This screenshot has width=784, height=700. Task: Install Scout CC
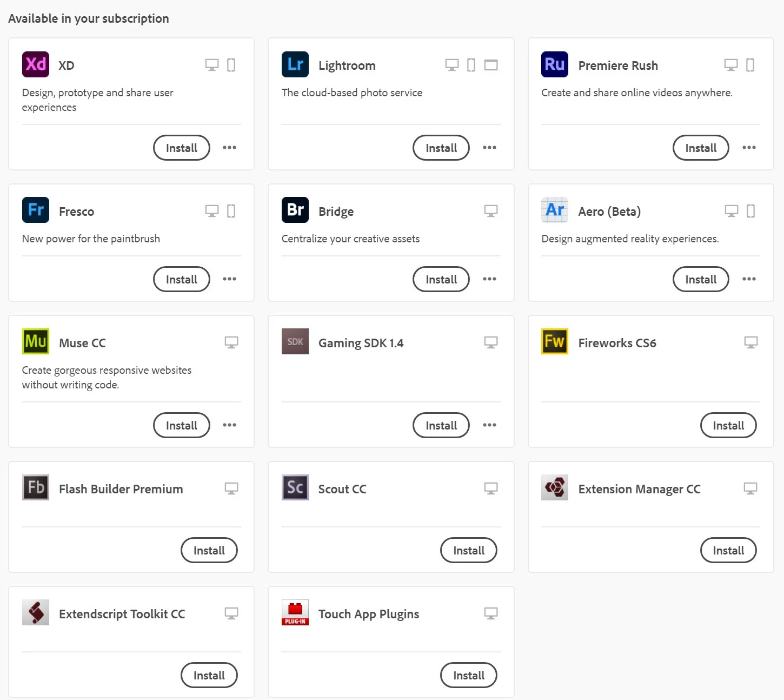tap(469, 550)
